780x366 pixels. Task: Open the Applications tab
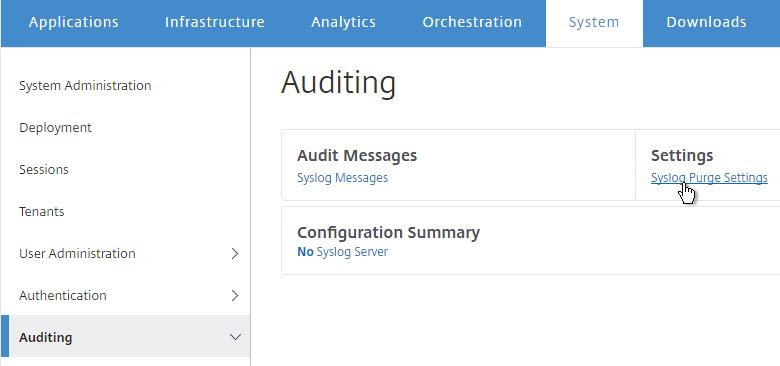(74, 22)
